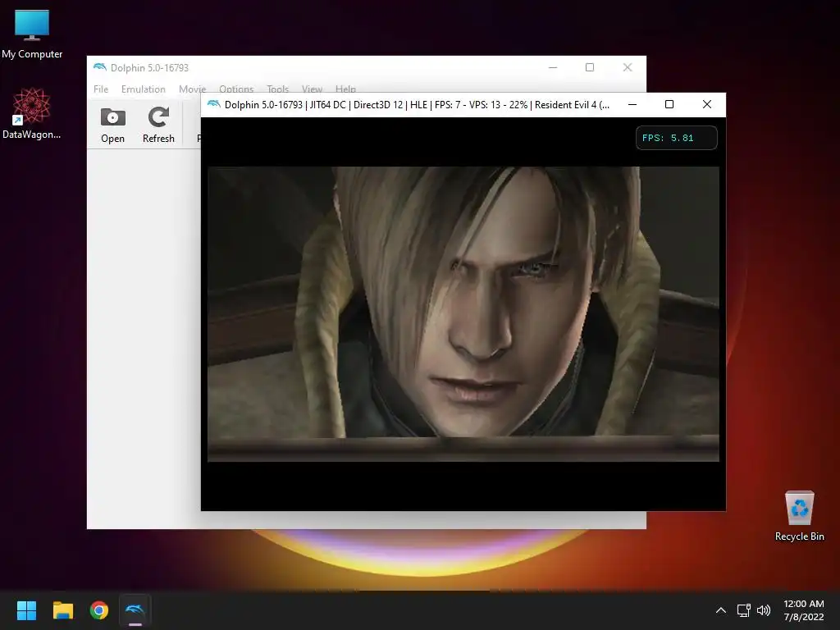Open the volume tray icon
Screen dimensions: 840x630
click(764, 610)
